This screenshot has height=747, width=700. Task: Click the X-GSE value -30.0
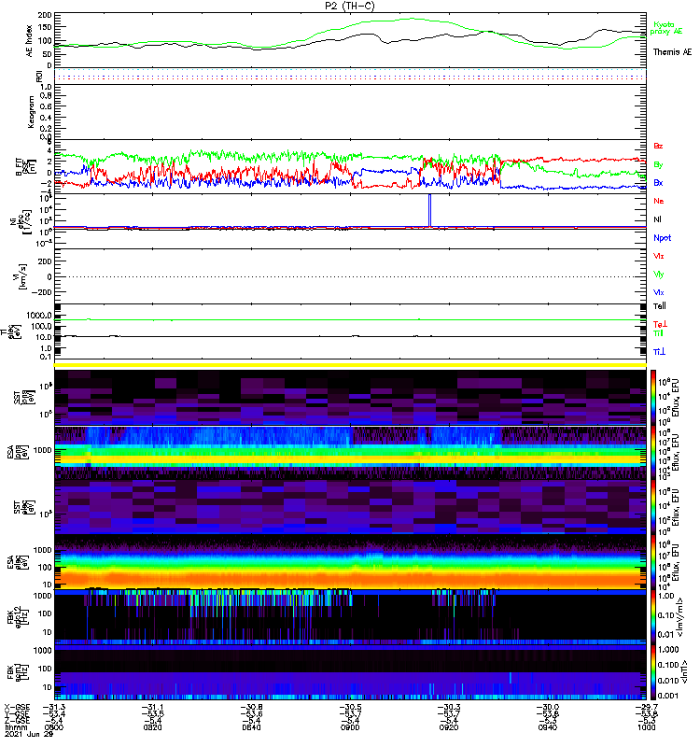[548, 707]
